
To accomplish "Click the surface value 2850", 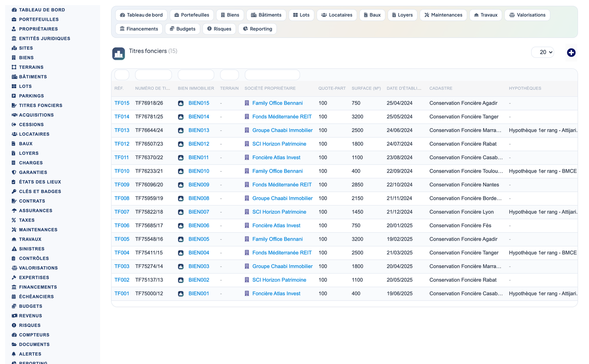I will point(357,185).
